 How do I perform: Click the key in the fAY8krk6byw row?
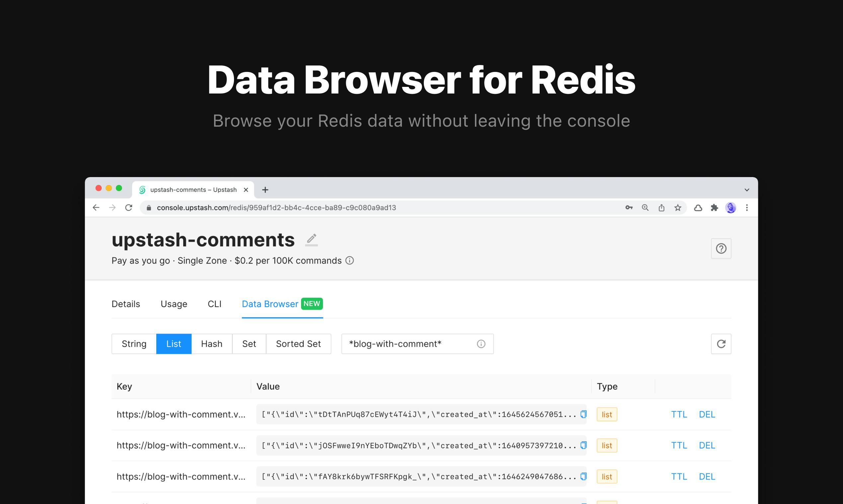[181, 476]
